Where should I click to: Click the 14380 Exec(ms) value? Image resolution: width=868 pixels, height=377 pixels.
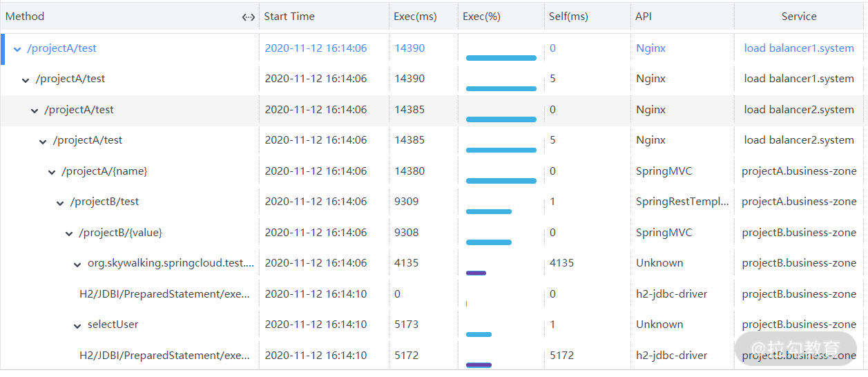pos(409,171)
